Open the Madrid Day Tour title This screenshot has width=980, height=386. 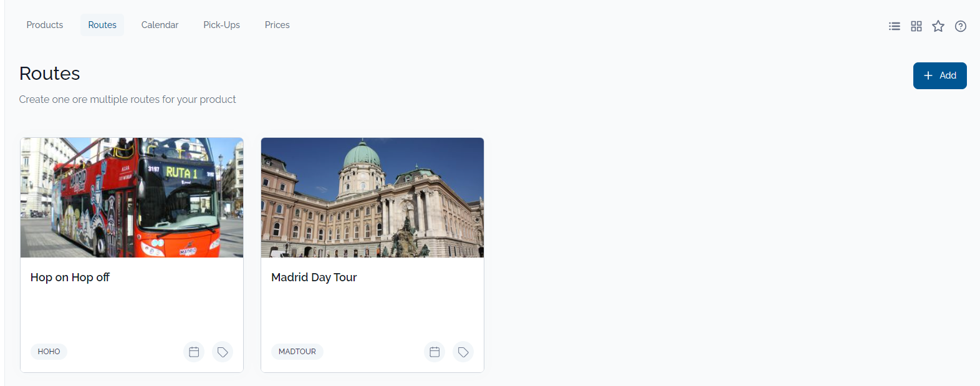[x=314, y=277]
